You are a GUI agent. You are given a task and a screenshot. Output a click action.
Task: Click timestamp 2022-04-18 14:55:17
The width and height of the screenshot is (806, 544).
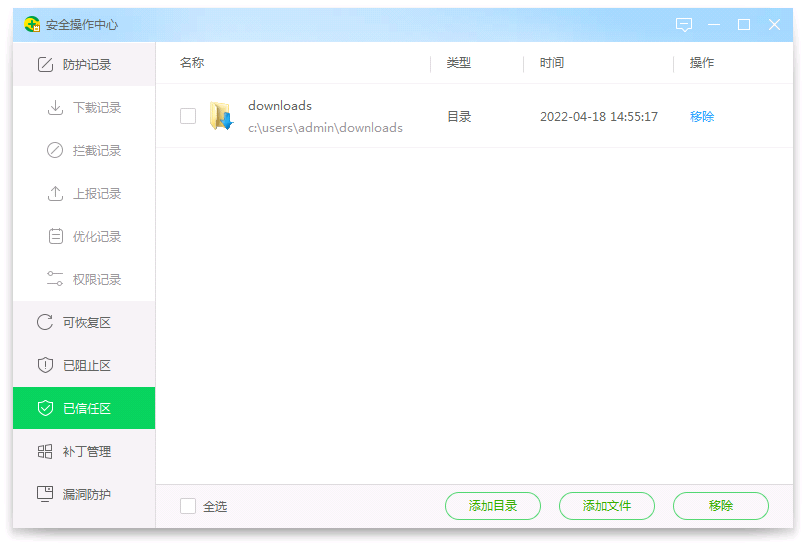tap(599, 117)
